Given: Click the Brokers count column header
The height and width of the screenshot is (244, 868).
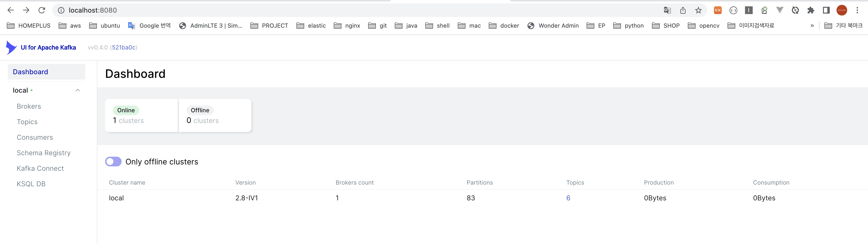Looking at the screenshot, I should click(x=355, y=183).
